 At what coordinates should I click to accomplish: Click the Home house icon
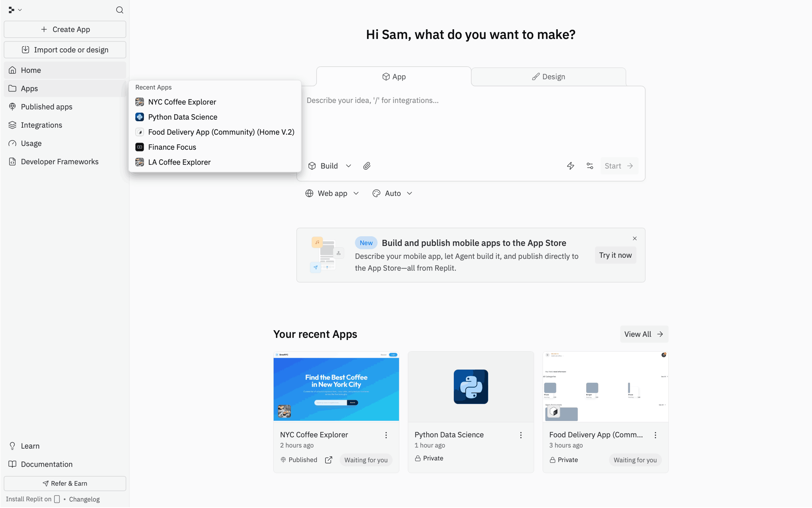[x=13, y=70]
